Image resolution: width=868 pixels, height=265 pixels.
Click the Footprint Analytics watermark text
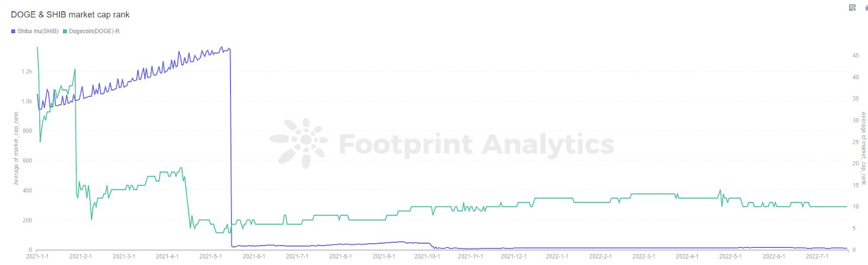click(x=476, y=144)
